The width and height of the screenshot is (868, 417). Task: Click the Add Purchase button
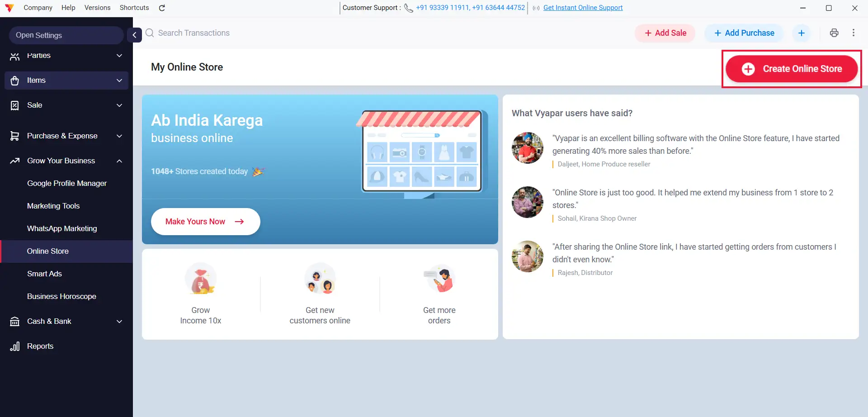pyautogui.click(x=744, y=33)
